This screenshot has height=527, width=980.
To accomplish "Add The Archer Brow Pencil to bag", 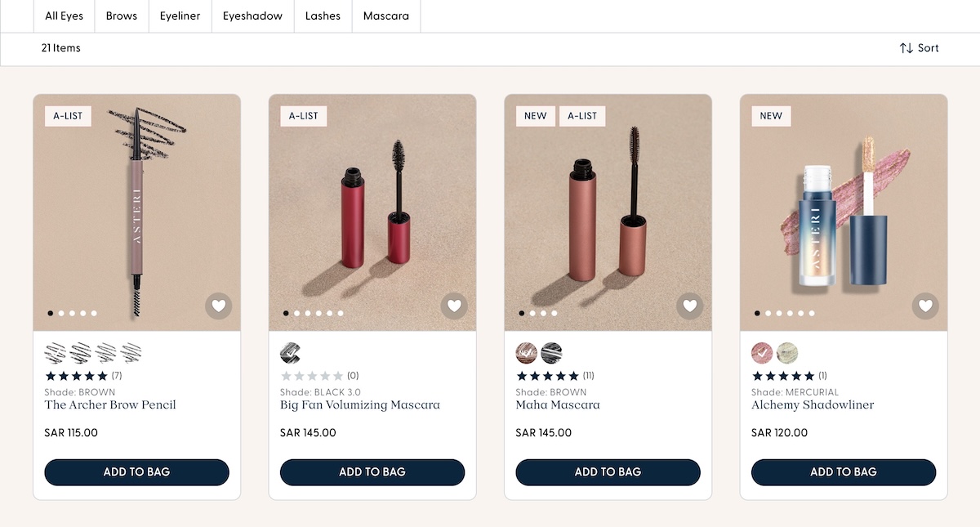I will tap(137, 472).
